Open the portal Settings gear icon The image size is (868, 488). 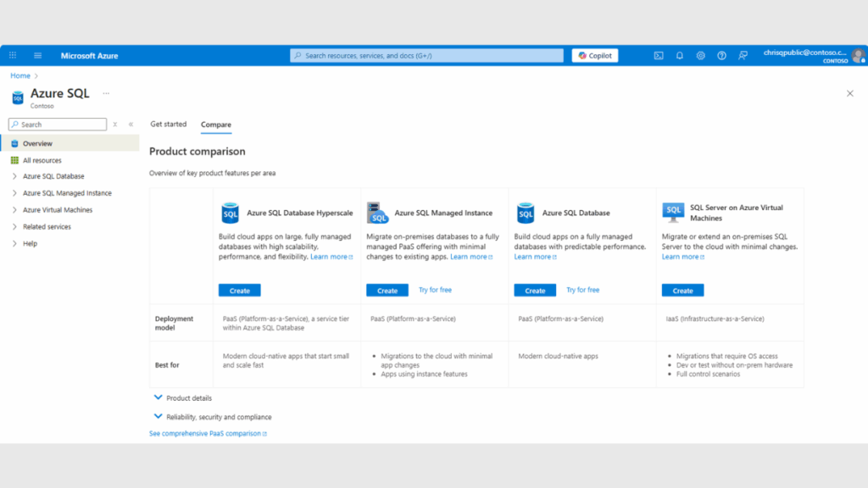701,55
